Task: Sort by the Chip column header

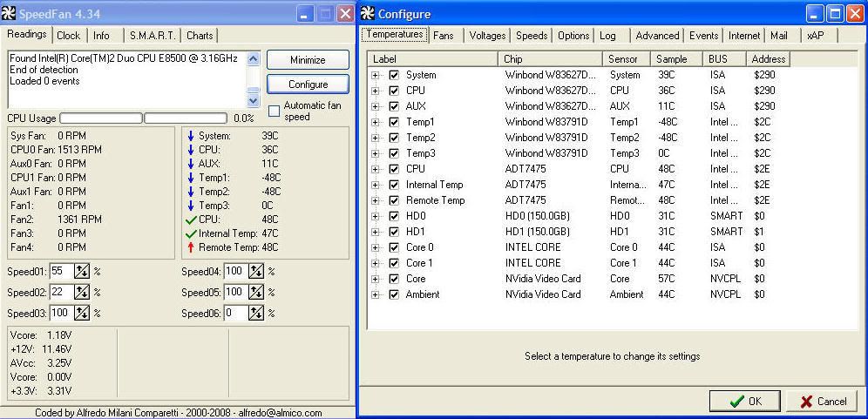Action: (550, 58)
